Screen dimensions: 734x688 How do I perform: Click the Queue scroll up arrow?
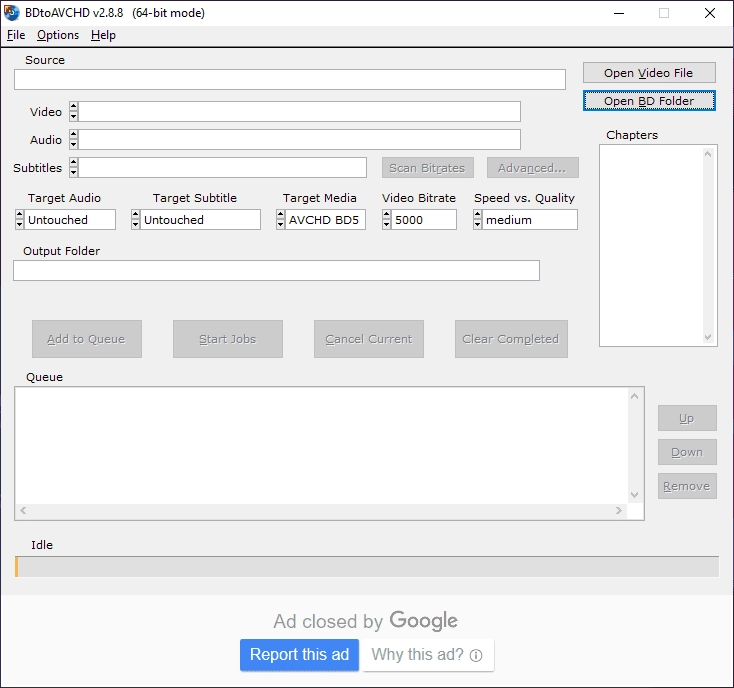click(x=634, y=396)
